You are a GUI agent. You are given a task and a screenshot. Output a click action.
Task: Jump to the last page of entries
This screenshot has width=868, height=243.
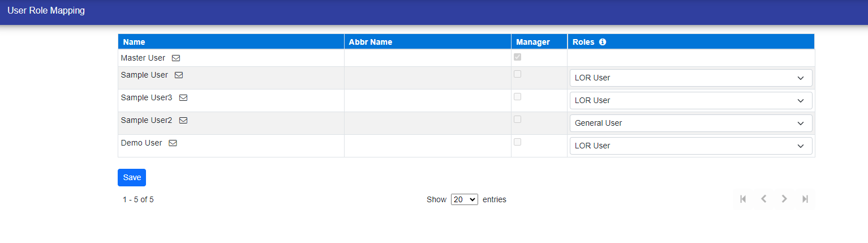pyautogui.click(x=805, y=199)
